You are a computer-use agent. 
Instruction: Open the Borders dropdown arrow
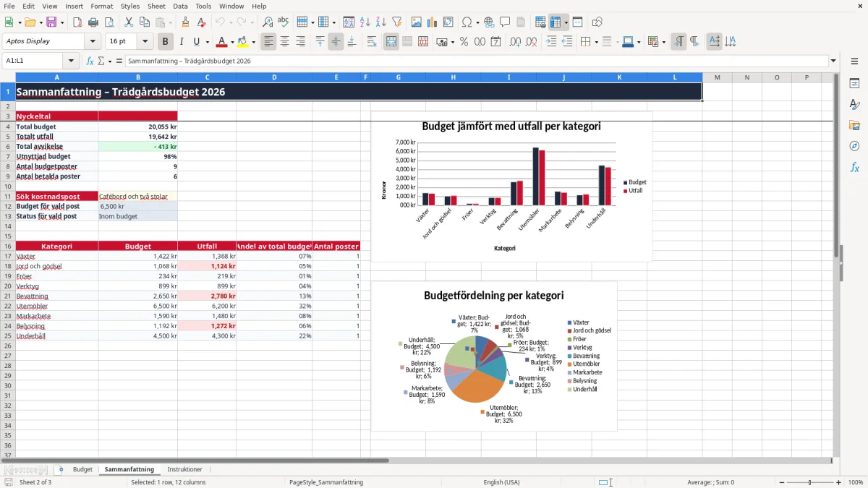[597, 42]
